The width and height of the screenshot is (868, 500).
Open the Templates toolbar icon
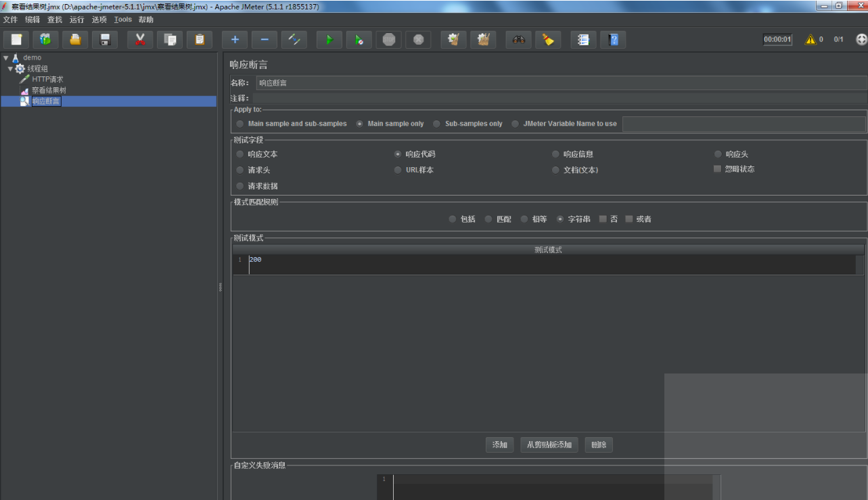tap(46, 39)
